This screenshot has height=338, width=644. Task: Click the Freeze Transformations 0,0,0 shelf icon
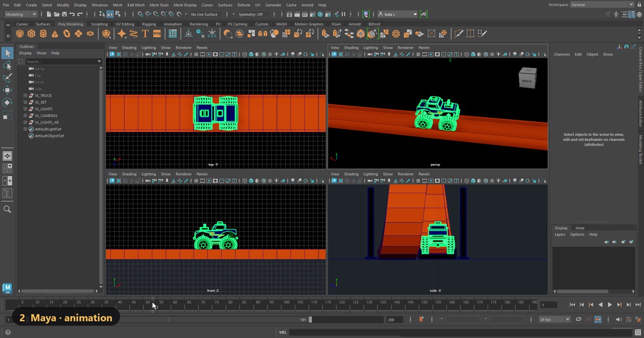pyautogui.click(x=212, y=34)
